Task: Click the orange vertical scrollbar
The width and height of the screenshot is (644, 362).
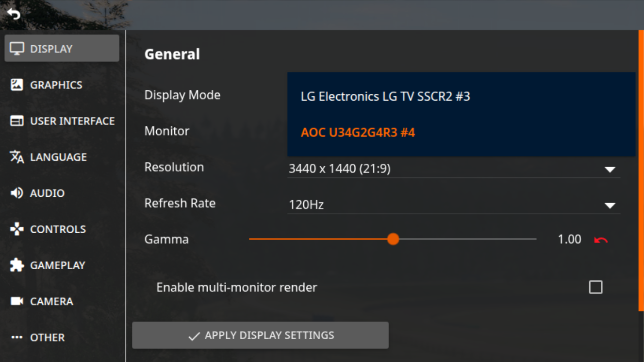Action: tap(641, 170)
